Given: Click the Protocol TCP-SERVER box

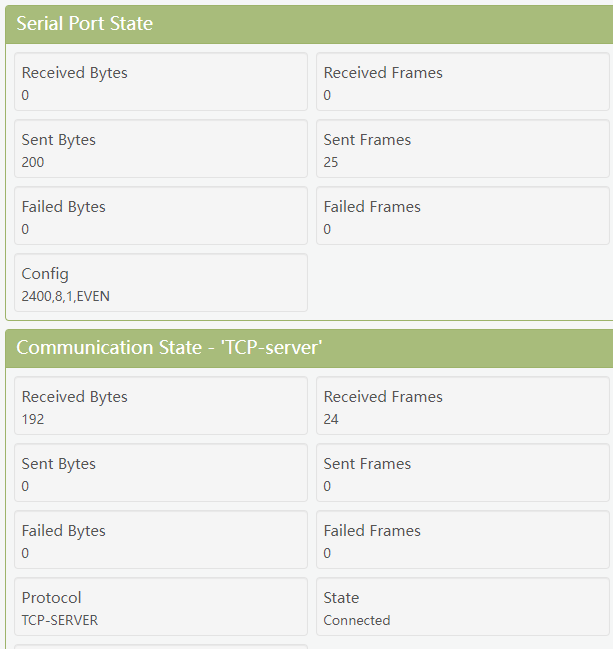Looking at the screenshot, I should (161, 607).
